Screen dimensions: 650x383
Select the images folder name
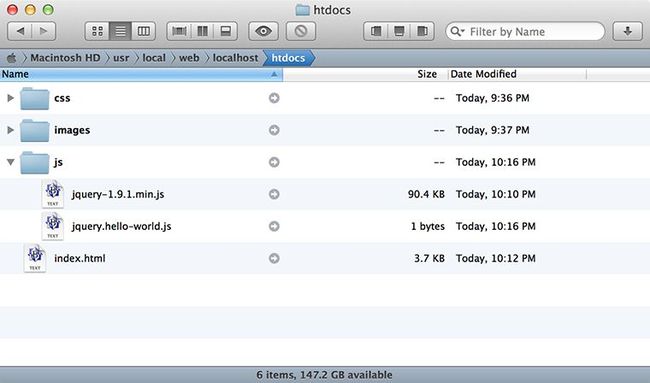(x=72, y=130)
